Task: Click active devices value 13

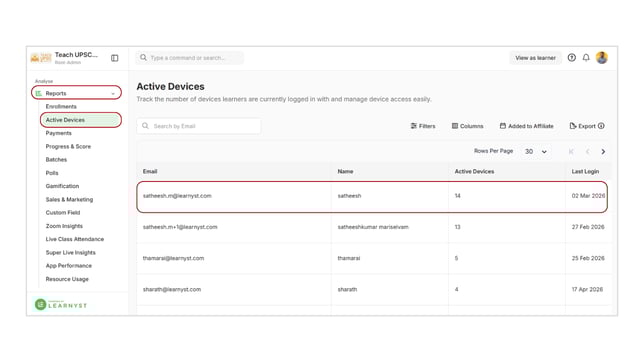Action: click(x=458, y=227)
